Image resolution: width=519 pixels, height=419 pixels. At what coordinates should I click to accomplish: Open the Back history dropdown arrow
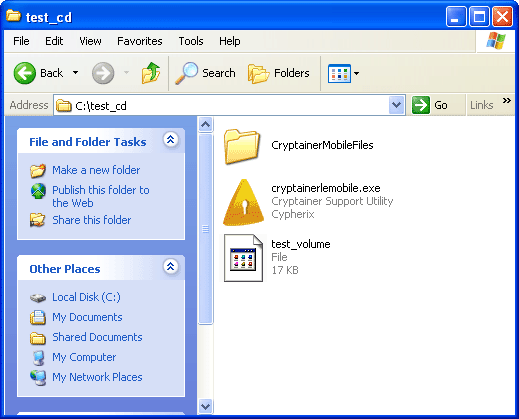click(76, 72)
